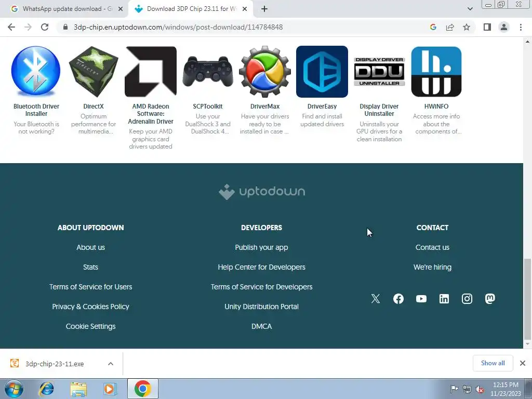Open the Chrome profile avatar menu
This screenshot has height=399, width=532.
point(504,27)
